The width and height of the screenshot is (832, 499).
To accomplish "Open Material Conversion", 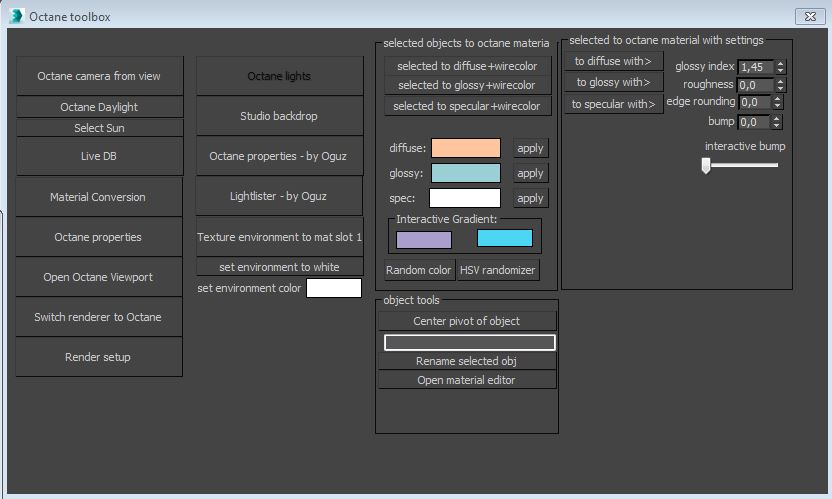I will pos(98,197).
